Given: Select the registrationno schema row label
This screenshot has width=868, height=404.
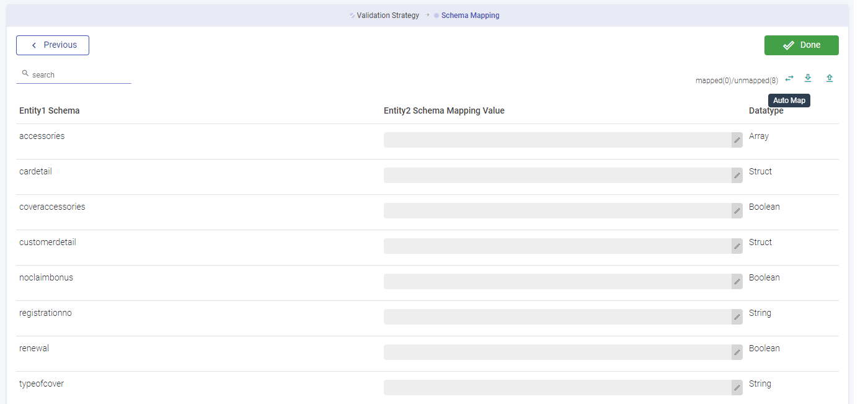Looking at the screenshot, I should click(45, 313).
